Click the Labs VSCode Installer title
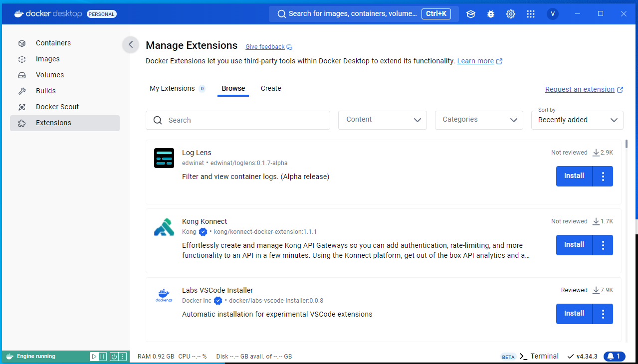This screenshot has height=364, width=638. (x=217, y=290)
